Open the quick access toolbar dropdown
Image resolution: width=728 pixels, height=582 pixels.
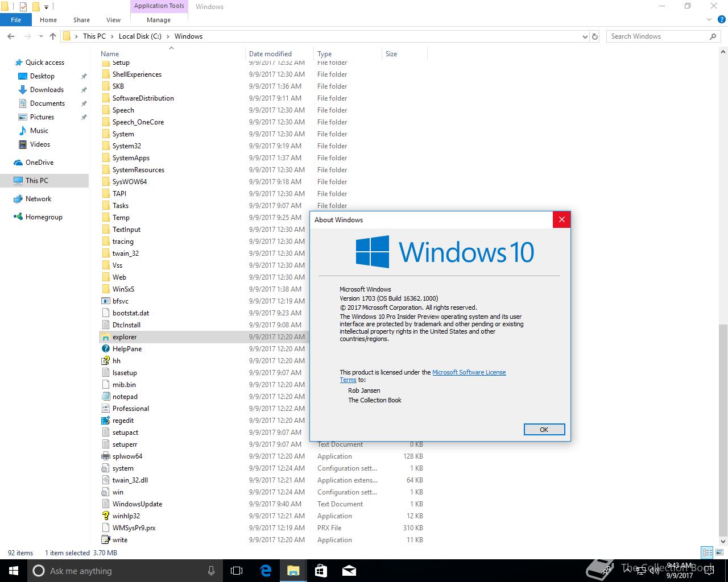tap(47, 7)
